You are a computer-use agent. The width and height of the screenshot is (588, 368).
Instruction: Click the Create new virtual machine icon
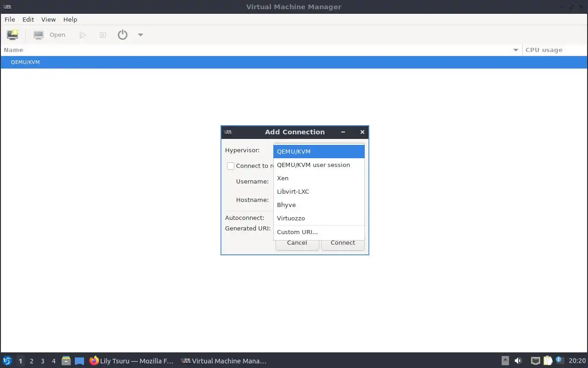[x=12, y=34]
